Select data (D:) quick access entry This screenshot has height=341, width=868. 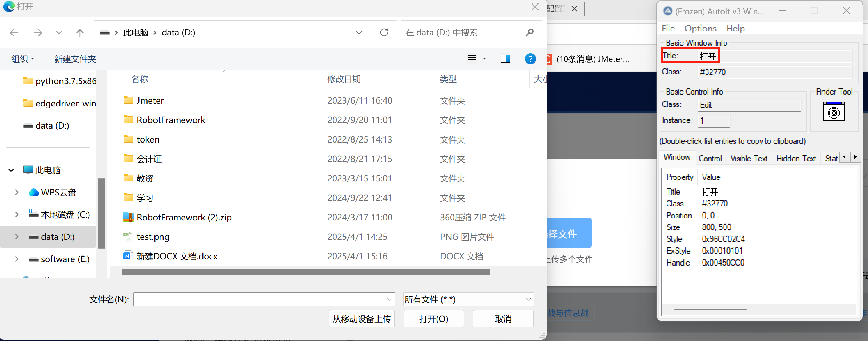pos(46,125)
